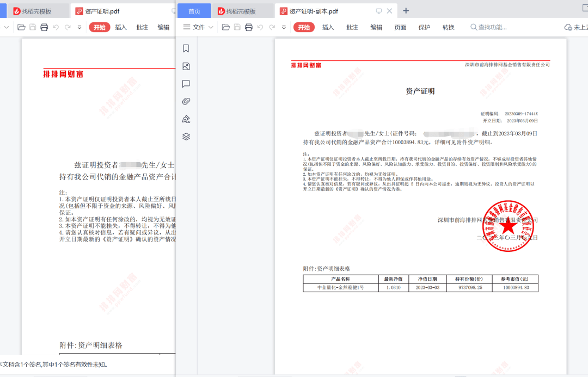Click save icon in right window toolbar
The height and width of the screenshot is (377, 588).
point(237,27)
